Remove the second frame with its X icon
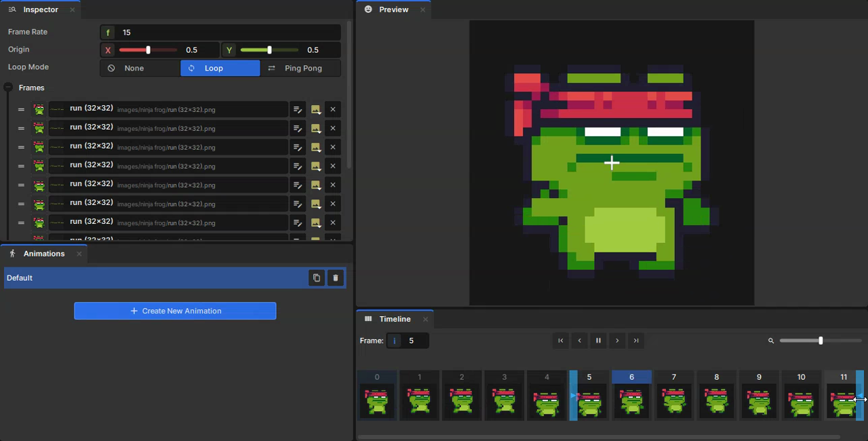 (x=333, y=128)
